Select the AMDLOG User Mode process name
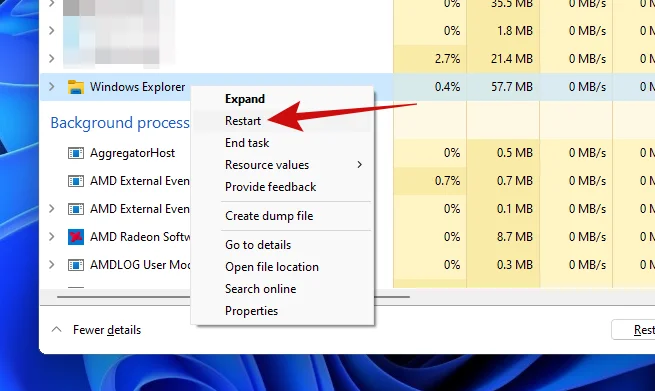Image resolution: width=655 pixels, height=391 pixels. pos(140,265)
